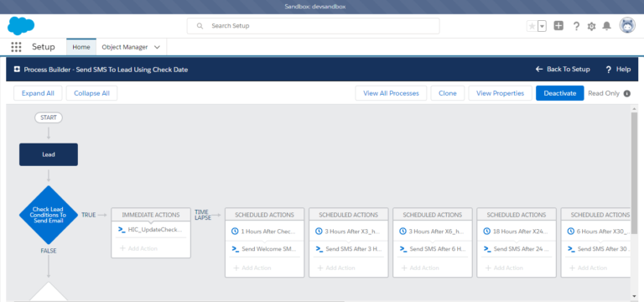Switch to the Home tab
Screen dimensions: 644x302
81,47
